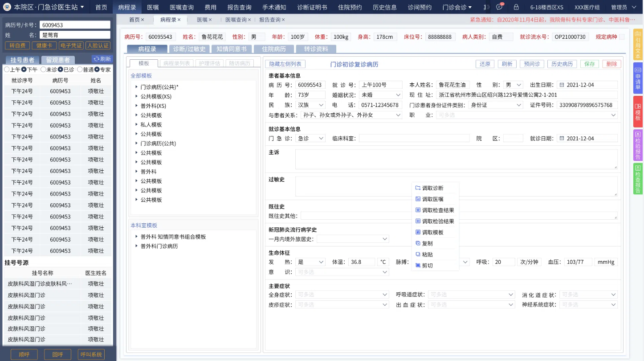
Task: Open the 申请单 side panel icon
Action: click(x=638, y=78)
